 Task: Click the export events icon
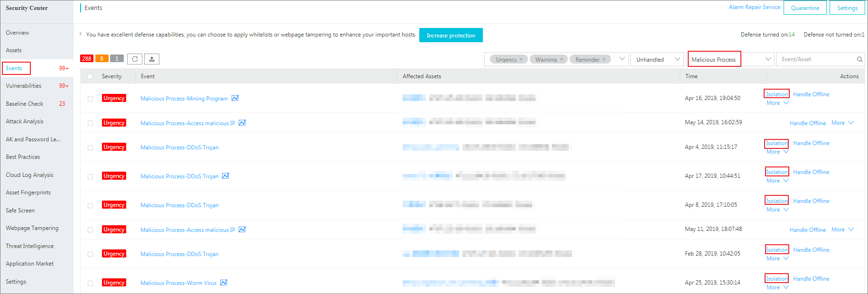152,59
